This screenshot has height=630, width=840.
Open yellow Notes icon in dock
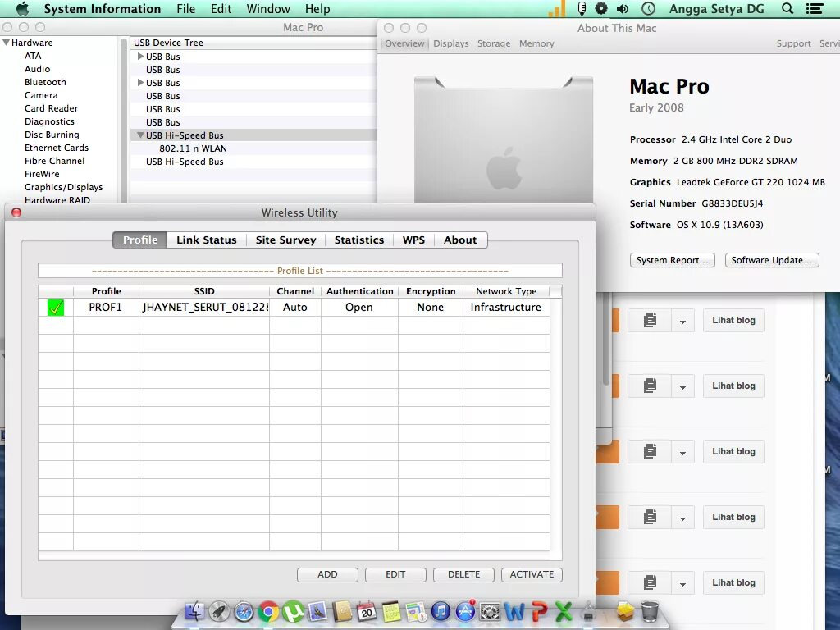[391, 611]
